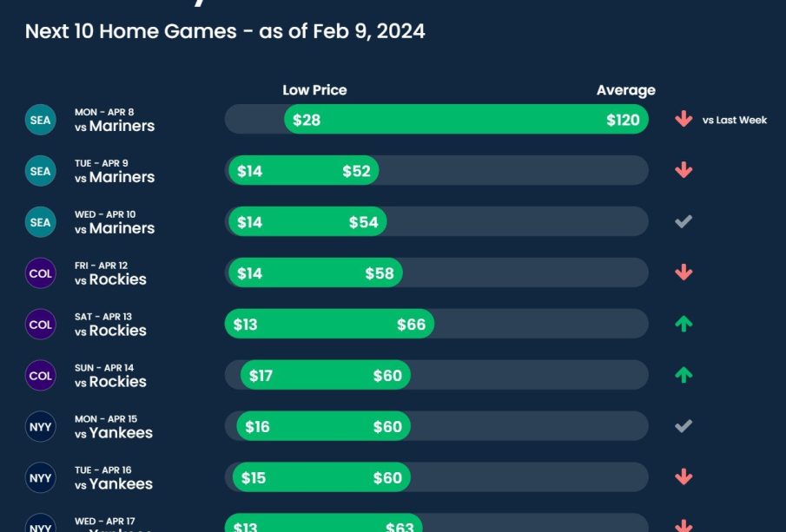
Task: Select the red down arrow on Tue Apr 16
Action: pyautogui.click(x=684, y=477)
